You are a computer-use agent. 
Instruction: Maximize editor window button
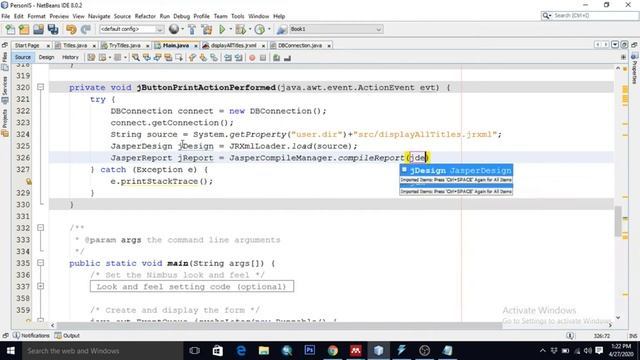coord(624,45)
